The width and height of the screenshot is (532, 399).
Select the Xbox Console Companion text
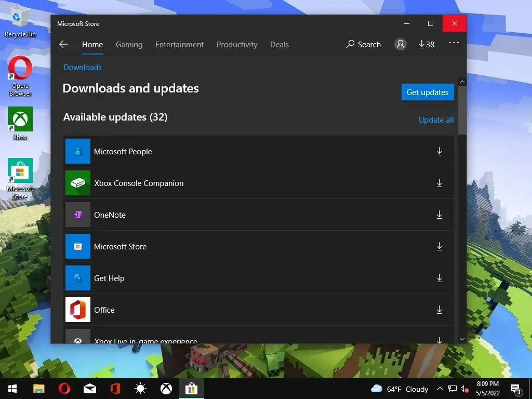(139, 183)
